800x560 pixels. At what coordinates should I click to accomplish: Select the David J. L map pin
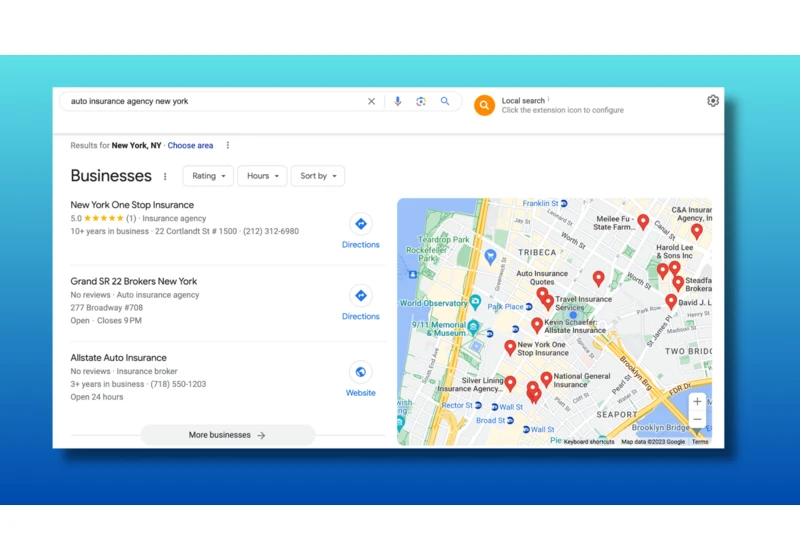pyautogui.click(x=671, y=301)
